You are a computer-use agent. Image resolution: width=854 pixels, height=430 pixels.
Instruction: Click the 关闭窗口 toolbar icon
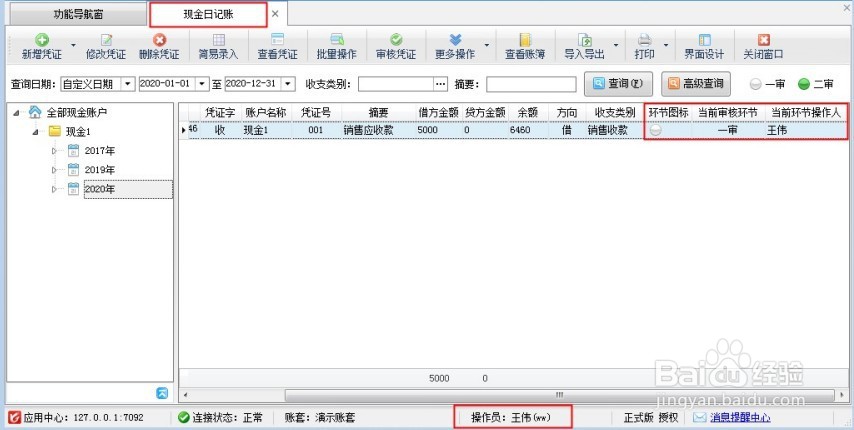click(764, 40)
